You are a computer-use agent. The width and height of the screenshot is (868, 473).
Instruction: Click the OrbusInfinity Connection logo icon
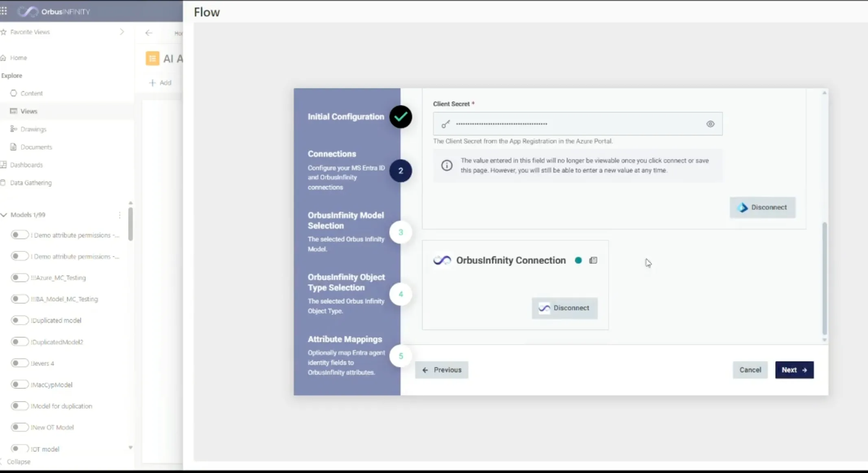[x=442, y=261]
